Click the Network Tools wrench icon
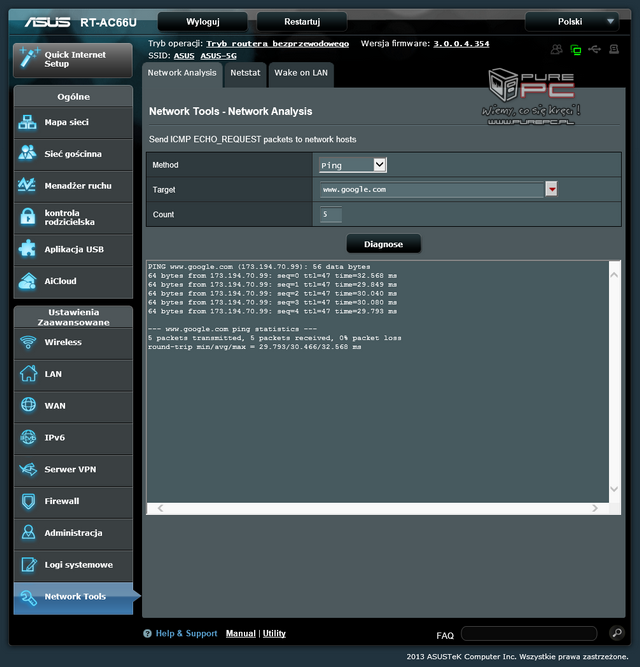 (28, 598)
